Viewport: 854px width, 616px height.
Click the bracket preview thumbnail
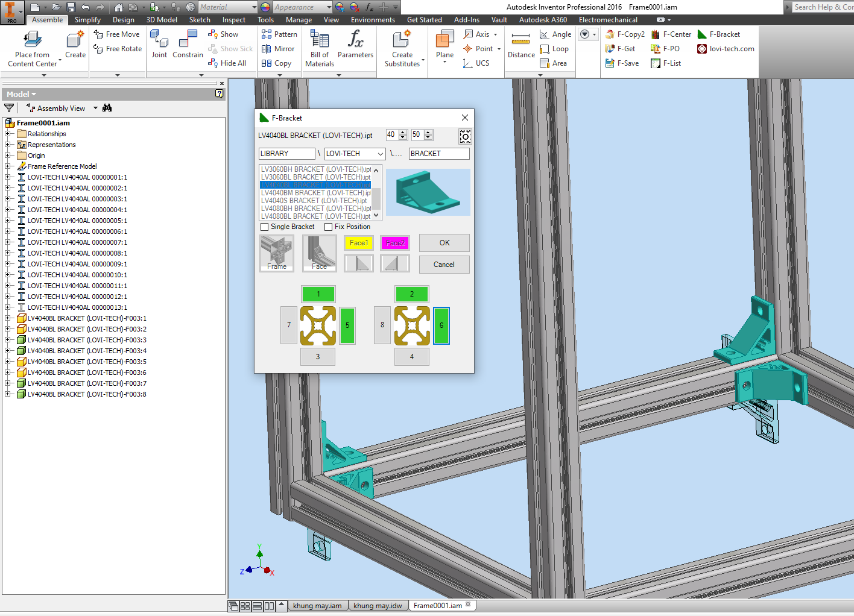coord(428,192)
